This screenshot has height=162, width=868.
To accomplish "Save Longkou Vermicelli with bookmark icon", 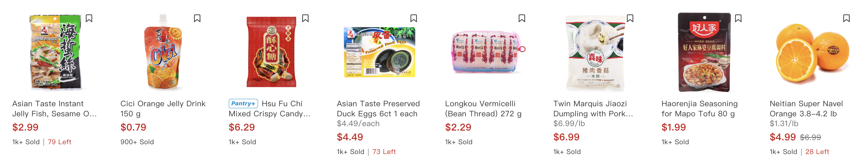I will point(522,18).
